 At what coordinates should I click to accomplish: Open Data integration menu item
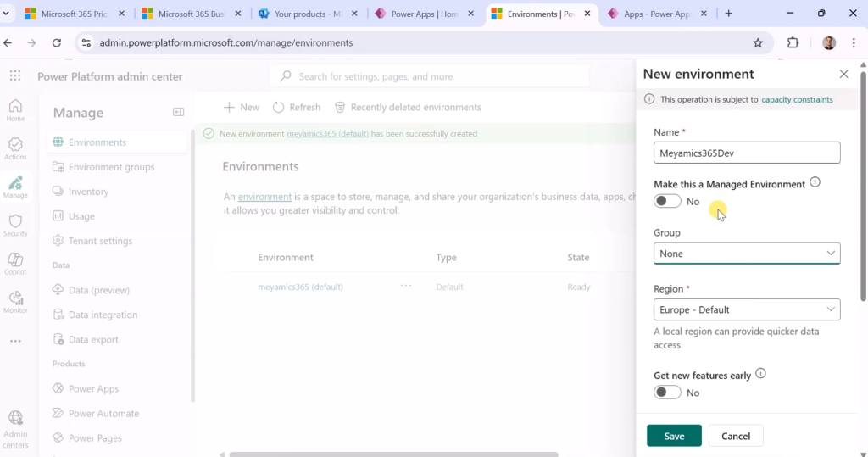tap(117, 315)
